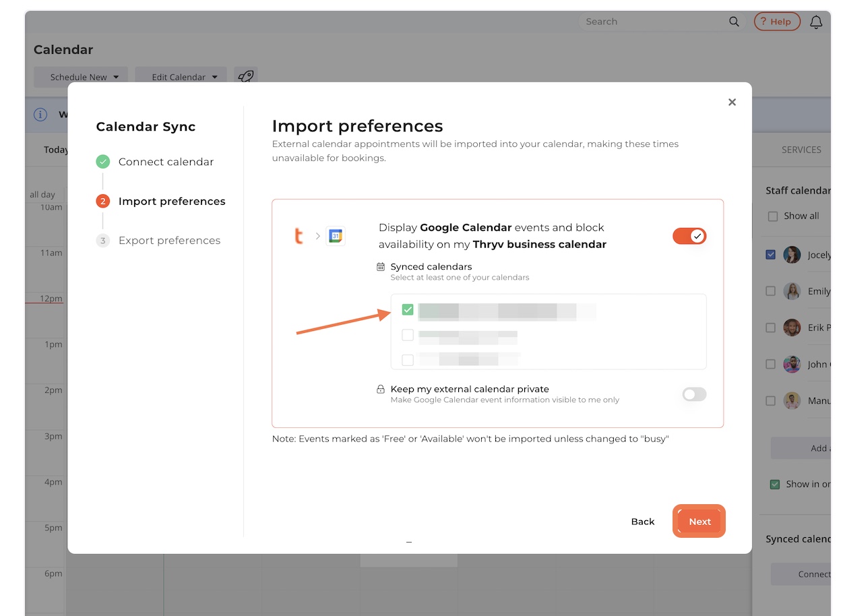Click the Synced calendars calendar icon

[381, 267]
